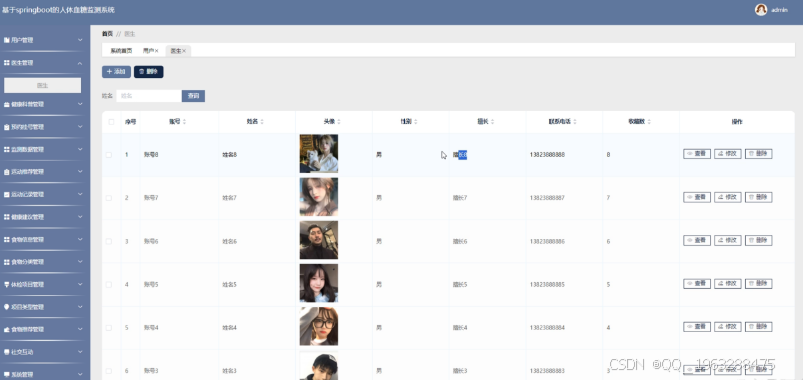Click the 用户管理 sidebar icon
Viewport: 803px width, 380px height.
[7, 40]
